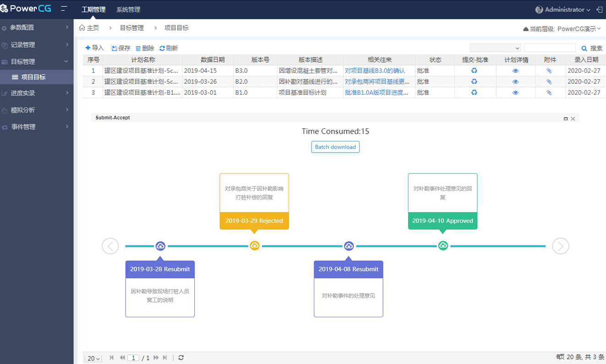Open the search field filter dropdown
The image size is (606, 364).
click(x=495, y=48)
